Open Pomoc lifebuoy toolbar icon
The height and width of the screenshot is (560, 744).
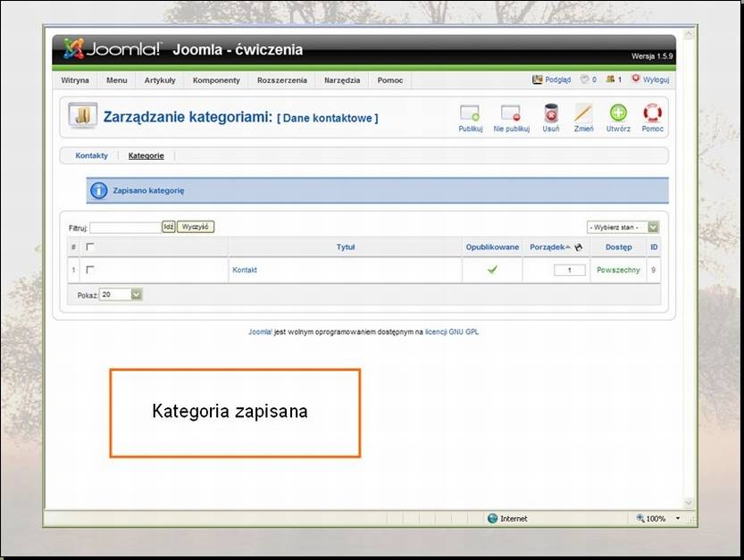(652, 113)
